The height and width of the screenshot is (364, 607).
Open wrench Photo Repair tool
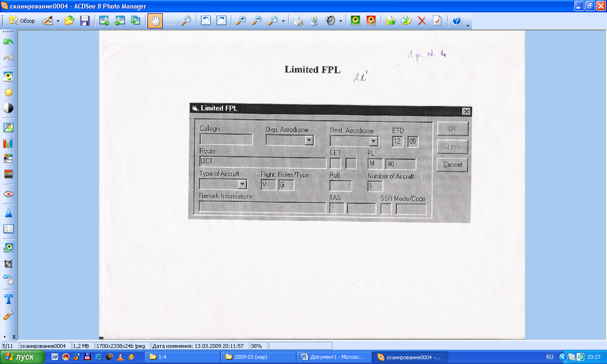pos(9,315)
